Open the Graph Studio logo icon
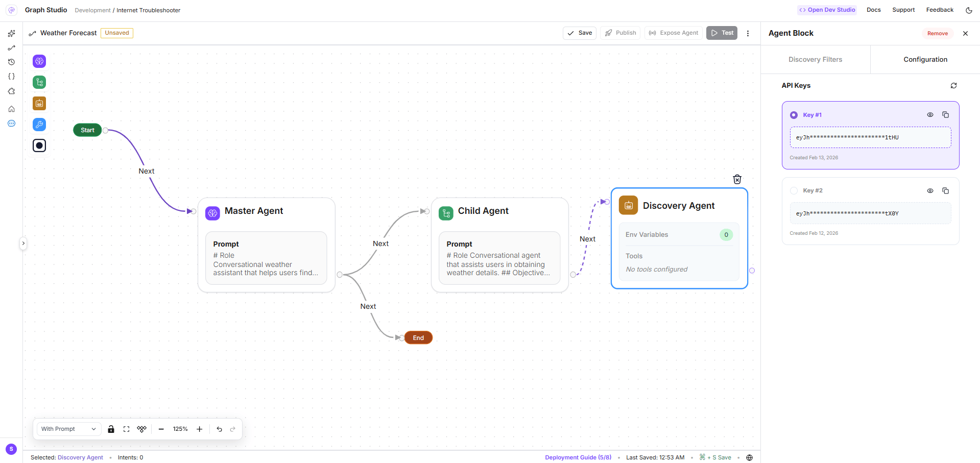The width and height of the screenshot is (980, 463). pyautogui.click(x=11, y=10)
